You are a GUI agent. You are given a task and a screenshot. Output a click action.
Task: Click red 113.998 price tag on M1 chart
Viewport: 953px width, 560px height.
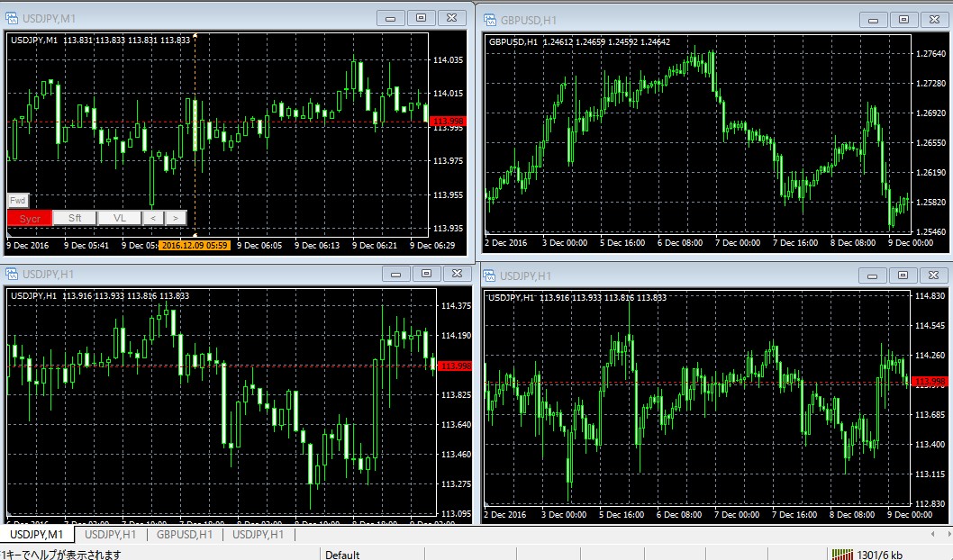click(448, 122)
